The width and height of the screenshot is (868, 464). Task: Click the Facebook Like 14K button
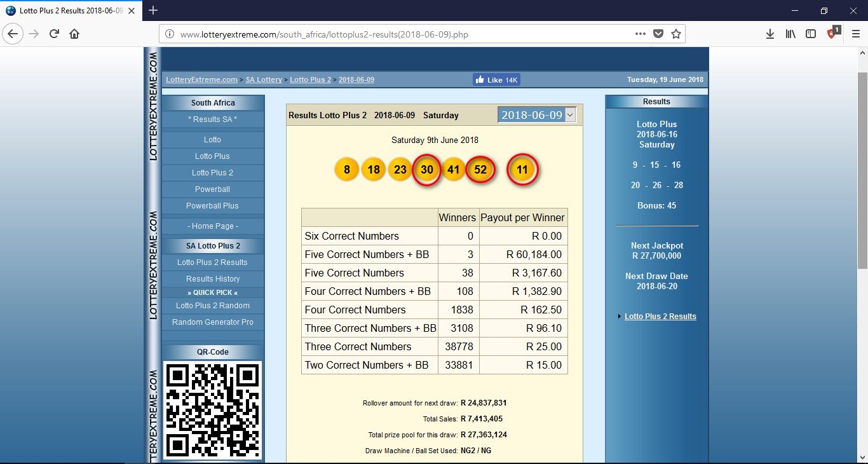496,79
